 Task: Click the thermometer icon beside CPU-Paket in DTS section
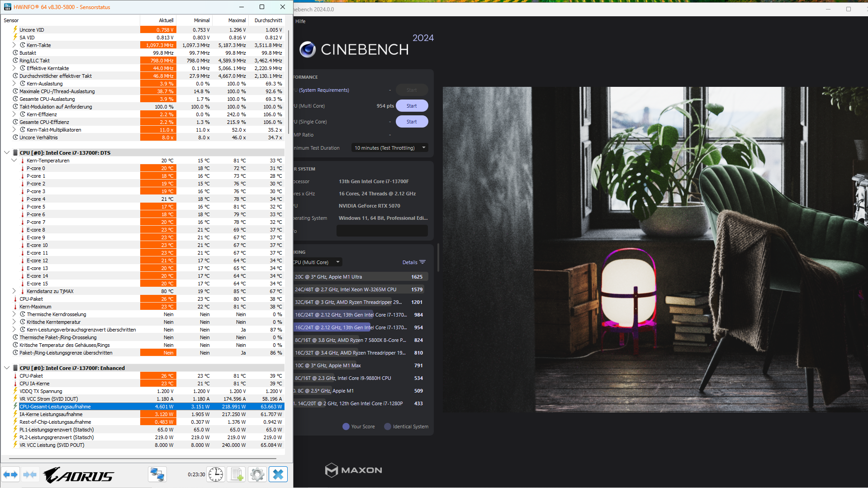point(15,299)
